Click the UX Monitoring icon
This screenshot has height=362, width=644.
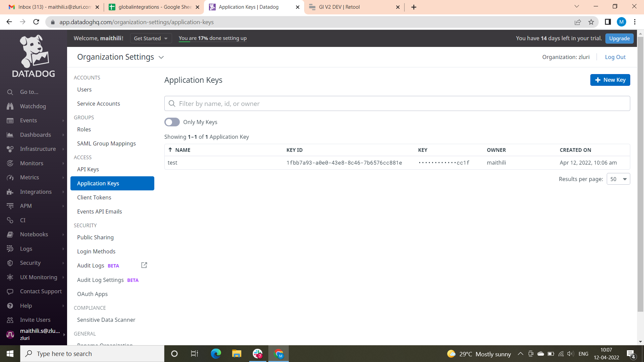(x=10, y=277)
